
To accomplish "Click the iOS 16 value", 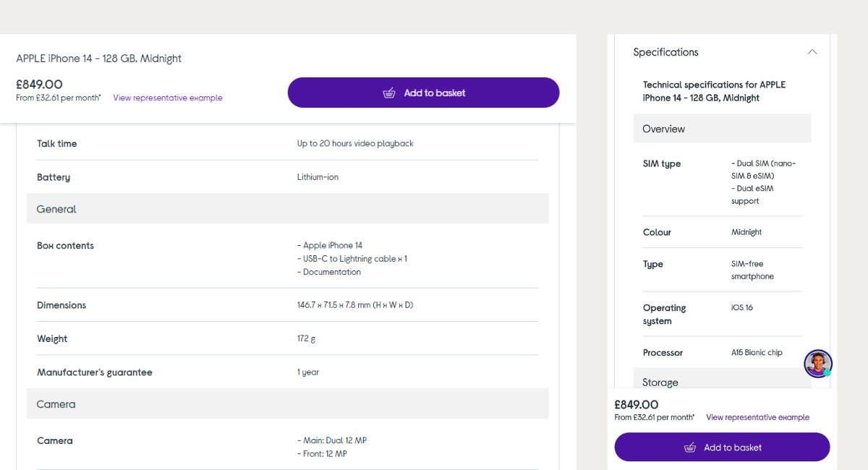I will click(x=742, y=307).
